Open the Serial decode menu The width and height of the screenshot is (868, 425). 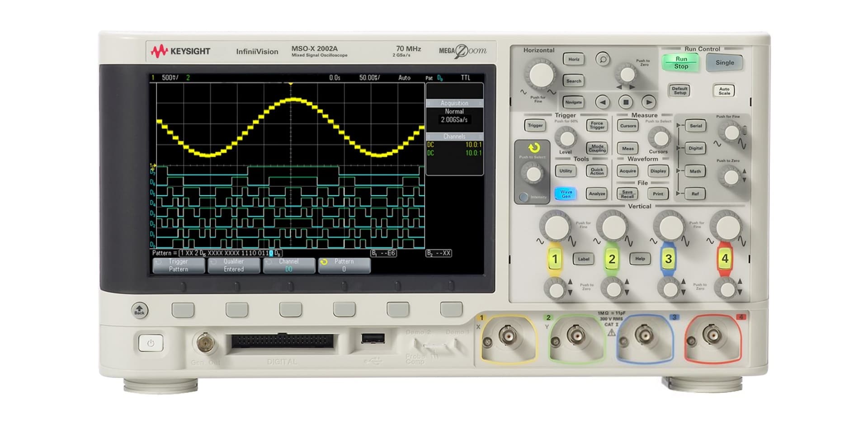[695, 126]
